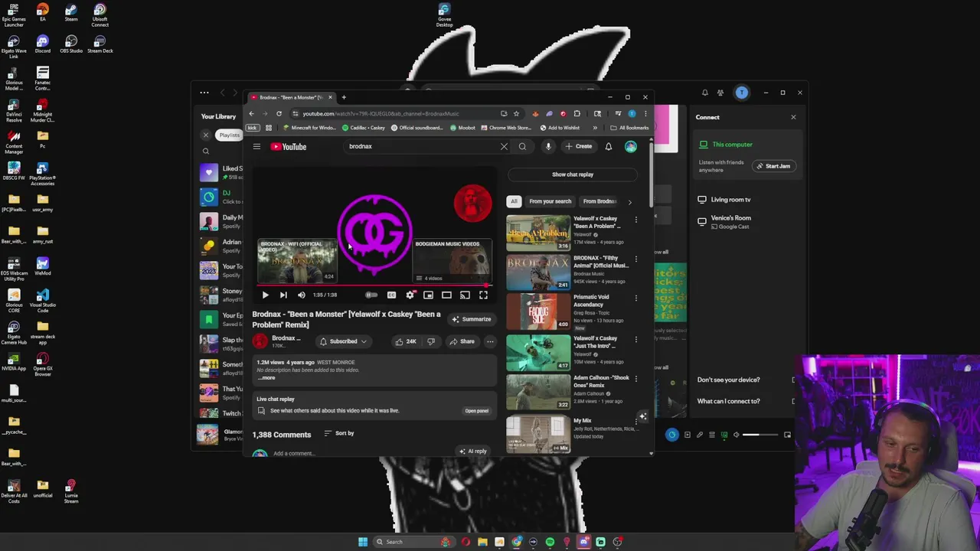Open the live chat panel
Image resolution: width=980 pixels, height=551 pixels.
point(476,411)
